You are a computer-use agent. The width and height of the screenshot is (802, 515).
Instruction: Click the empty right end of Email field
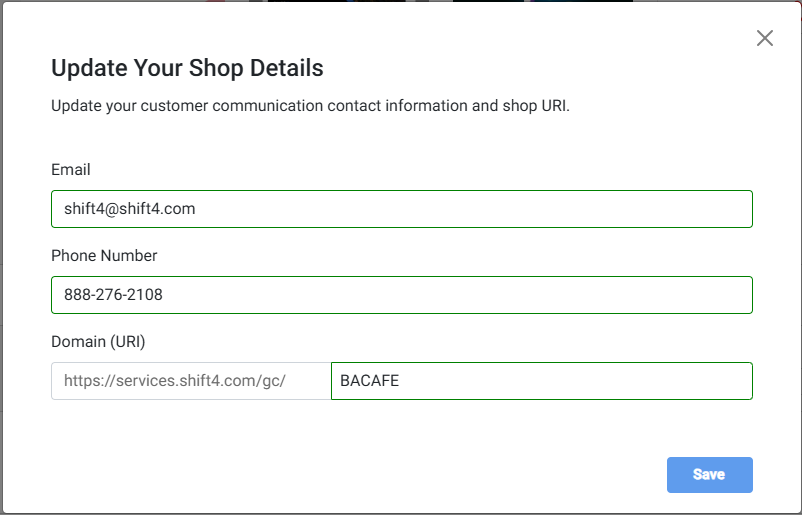click(x=700, y=209)
